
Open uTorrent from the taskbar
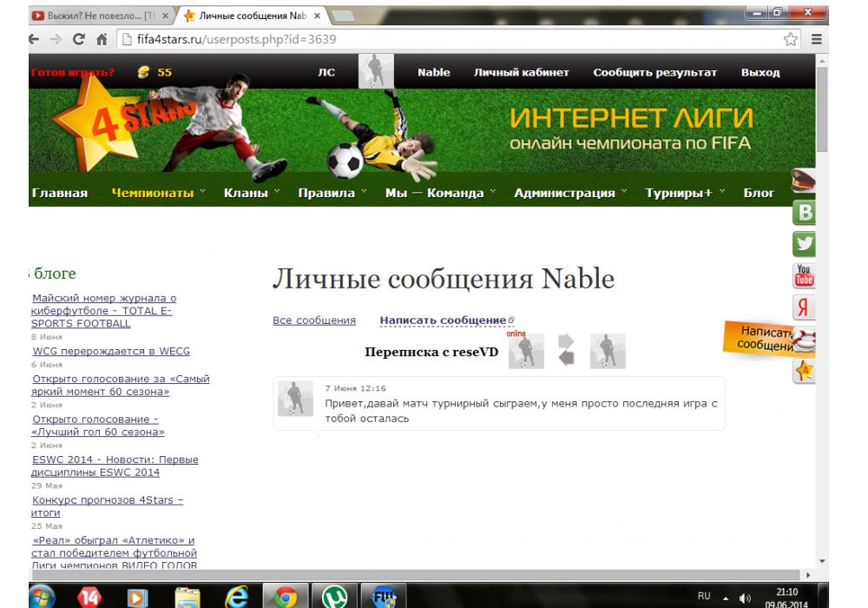click(x=333, y=598)
